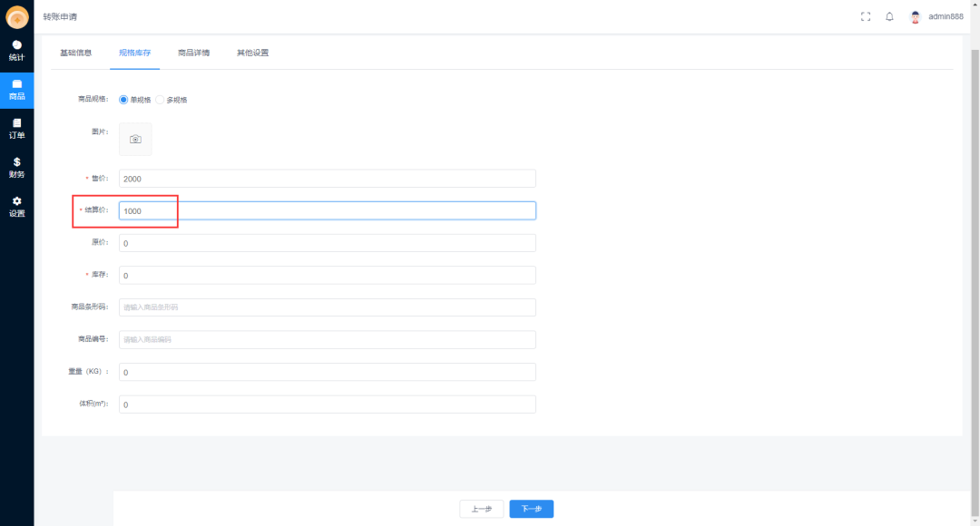Select the 其他设置 tab
This screenshot has width=980, height=526.
coord(250,52)
